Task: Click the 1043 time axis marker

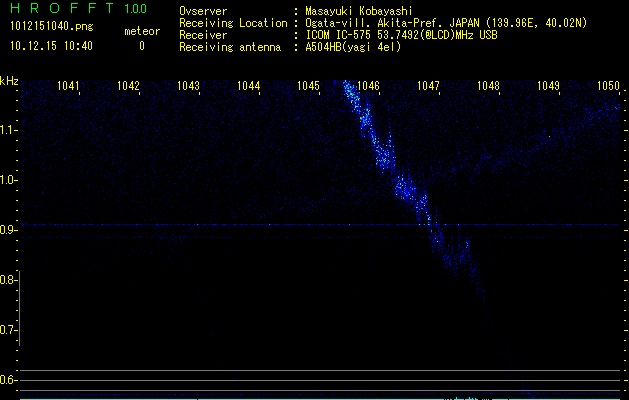Action: [x=188, y=86]
